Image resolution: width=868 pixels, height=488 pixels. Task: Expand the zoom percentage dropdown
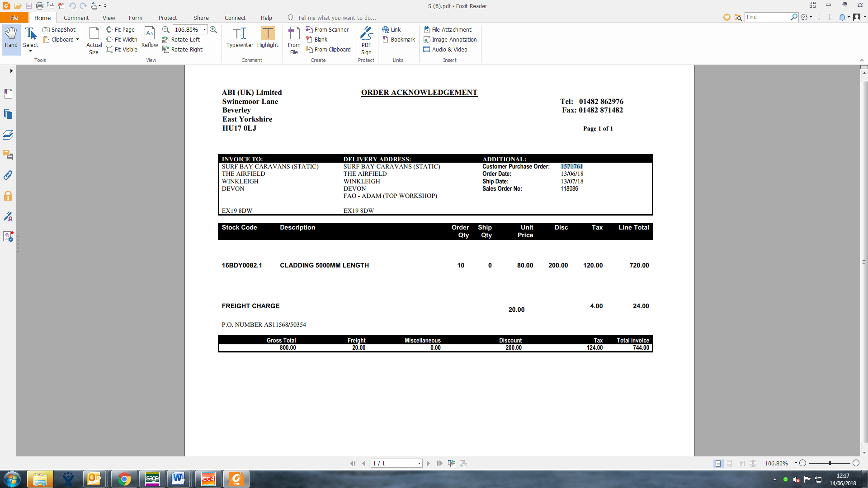[205, 29]
